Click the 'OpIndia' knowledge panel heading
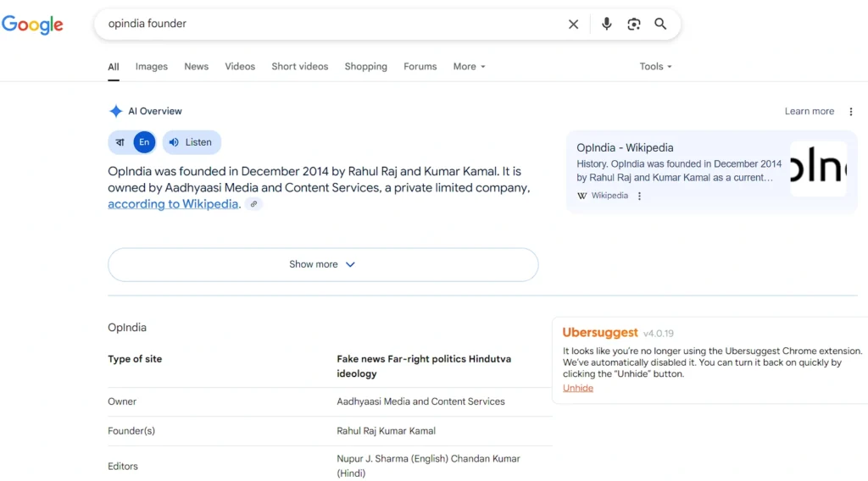868x481 pixels. click(x=127, y=328)
